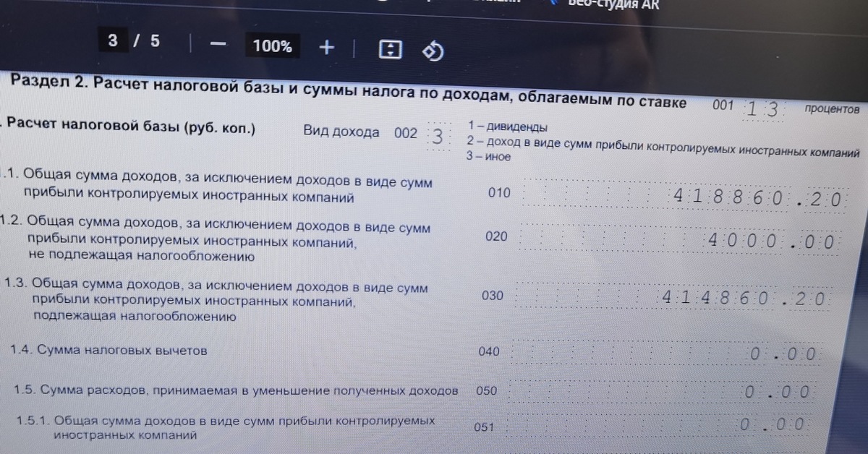Click the tax rate field 001 showing 13
This screenshot has height=454, width=868.
762,109
